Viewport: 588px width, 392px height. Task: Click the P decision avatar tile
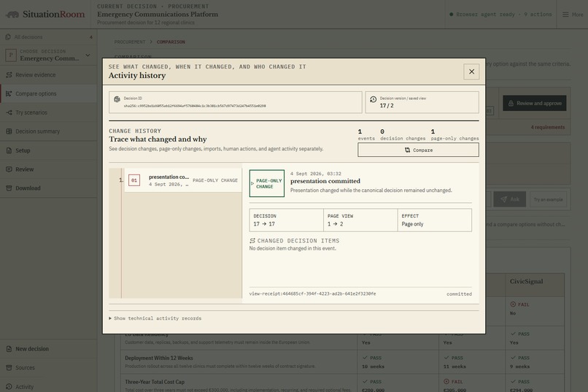(x=11, y=55)
